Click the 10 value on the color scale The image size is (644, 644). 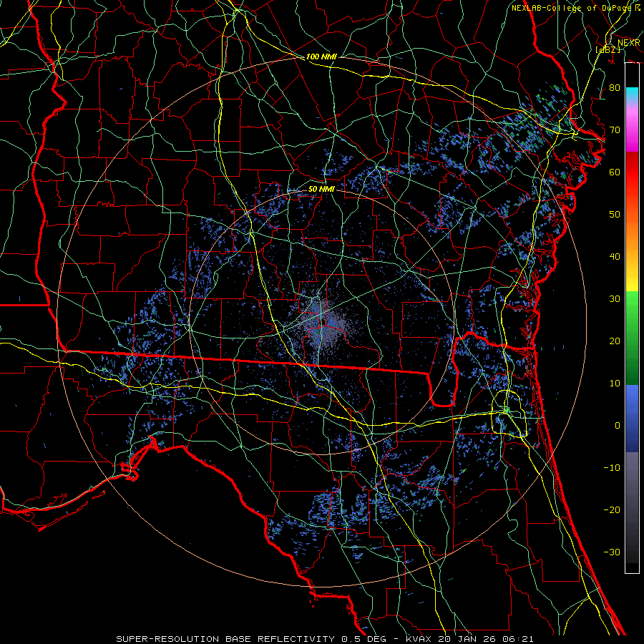(615, 384)
